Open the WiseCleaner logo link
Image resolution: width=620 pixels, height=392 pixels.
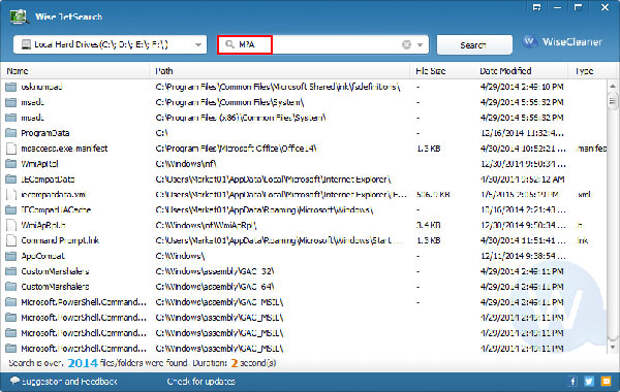pyautogui.click(x=562, y=42)
